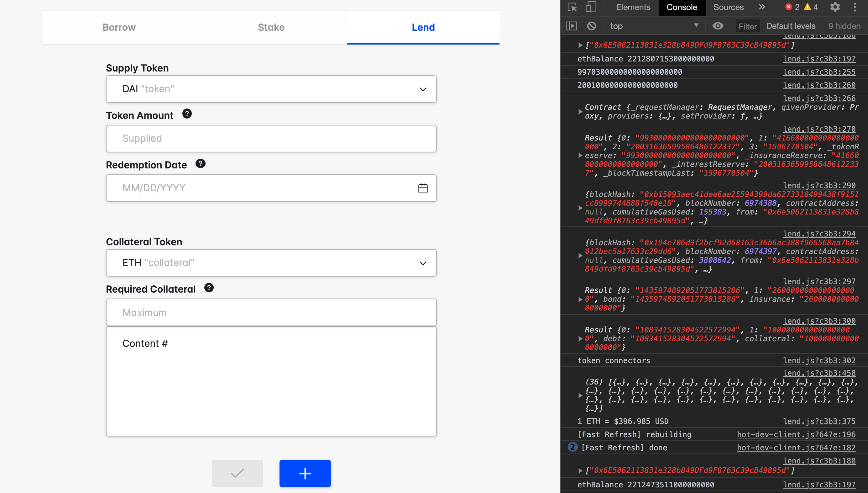
Task: Click the Token Amount Supplied field
Action: (x=271, y=139)
